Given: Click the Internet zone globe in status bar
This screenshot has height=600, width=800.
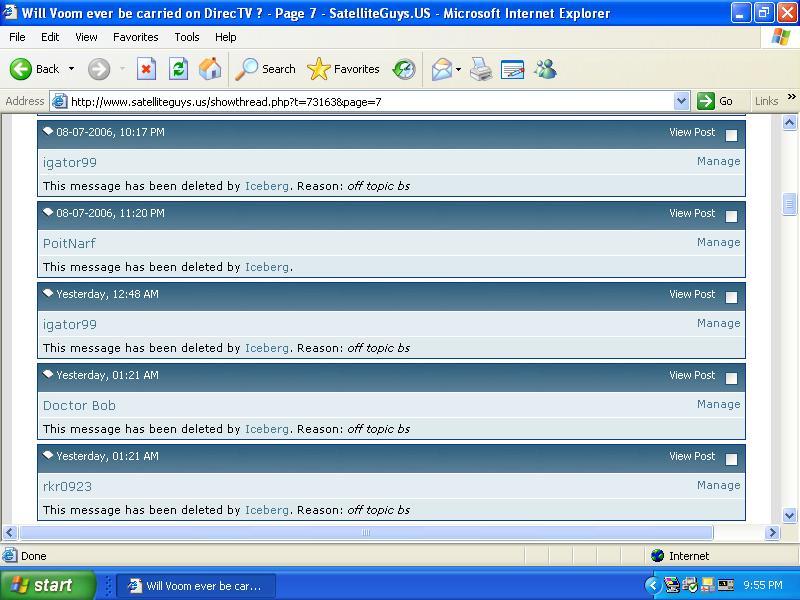Looking at the screenshot, I should point(658,556).
